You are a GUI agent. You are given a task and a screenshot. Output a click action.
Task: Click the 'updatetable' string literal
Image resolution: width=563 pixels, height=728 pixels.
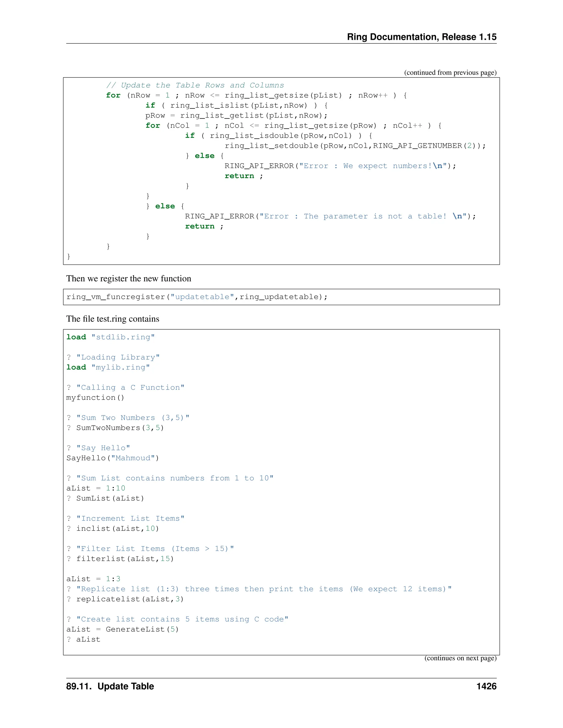(202, 297)
